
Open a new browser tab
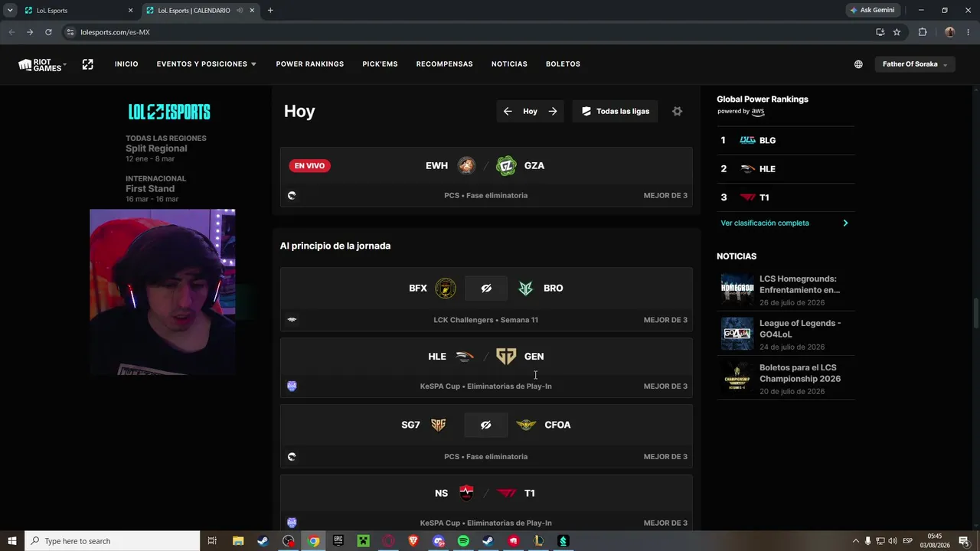click(270, 11)
